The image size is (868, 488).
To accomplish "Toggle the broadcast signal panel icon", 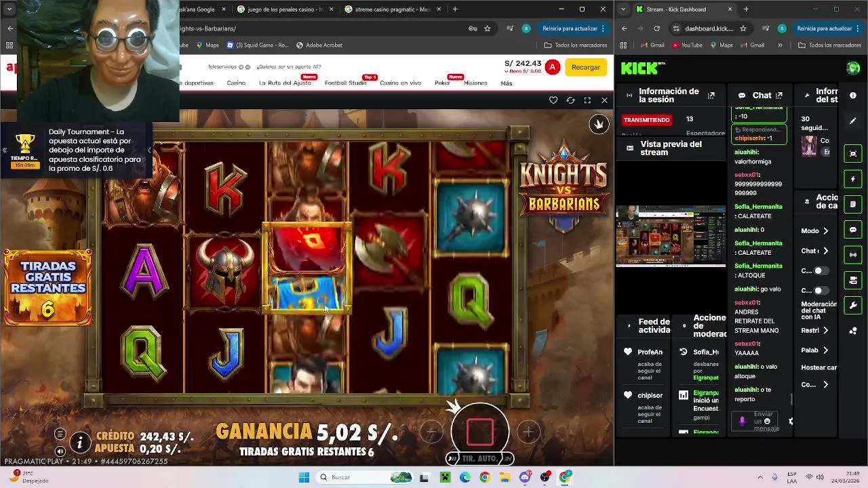I will point(853,255).
